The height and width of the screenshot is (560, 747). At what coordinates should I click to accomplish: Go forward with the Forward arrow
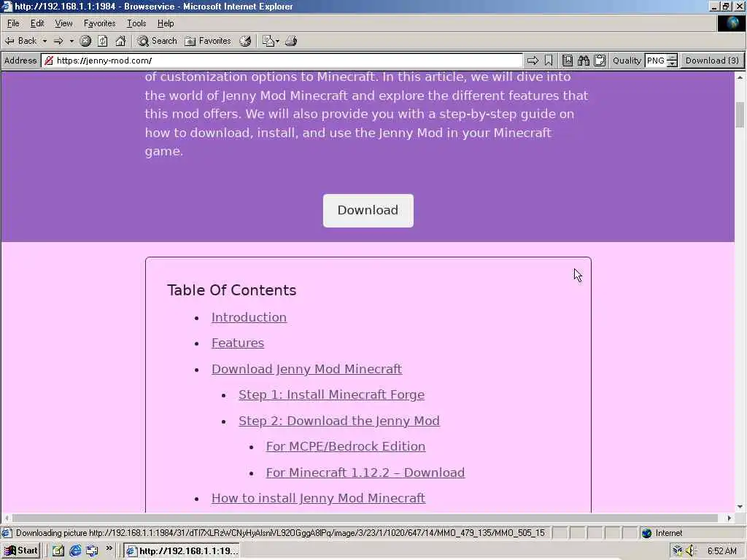click(58, 41)
